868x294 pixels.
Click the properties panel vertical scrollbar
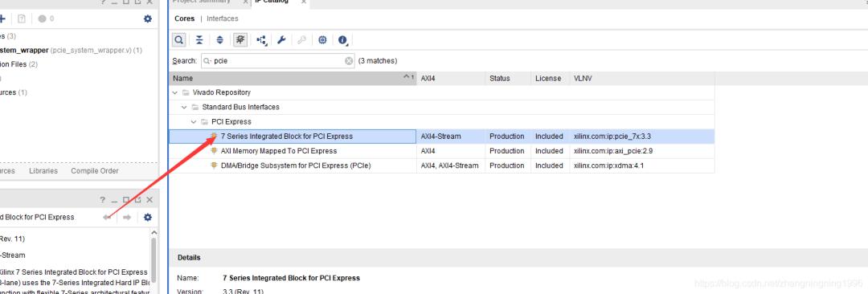[154, 260]
